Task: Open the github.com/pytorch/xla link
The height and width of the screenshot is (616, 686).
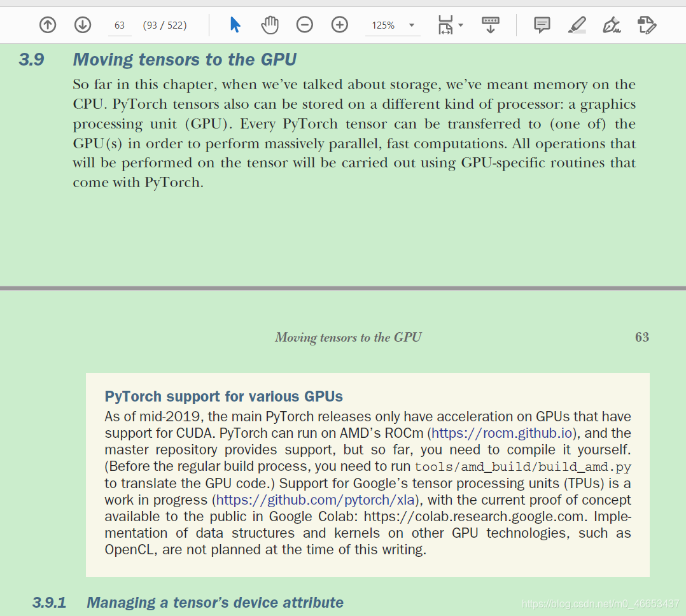Action: (x=315, y=500)
